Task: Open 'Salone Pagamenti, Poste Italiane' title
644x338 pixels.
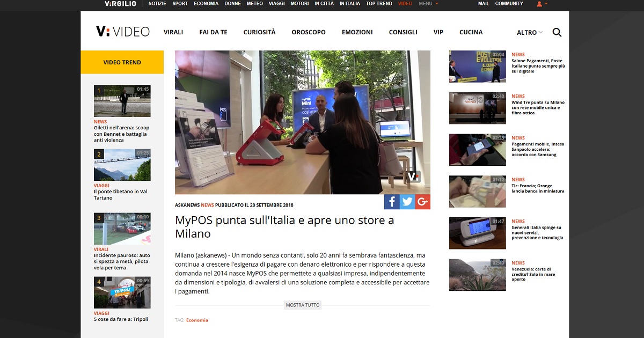Action: click(538, 66)
